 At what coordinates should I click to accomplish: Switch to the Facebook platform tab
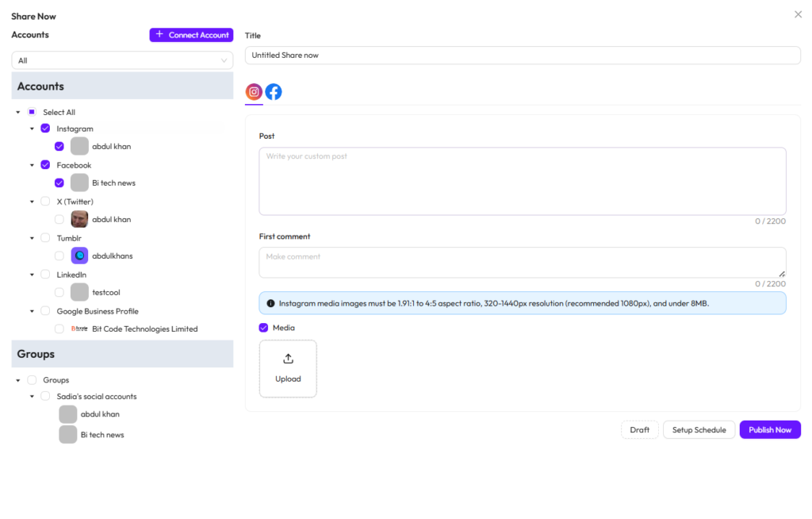click(x=274, y=92)
